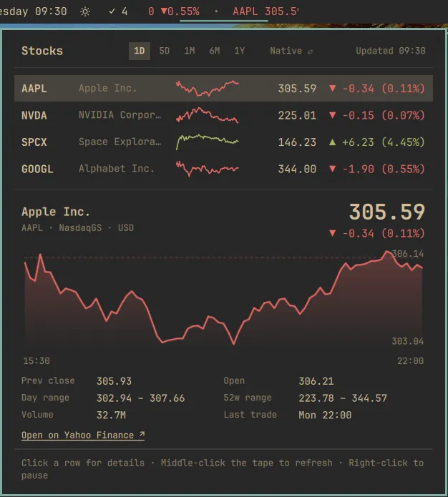Click the green SPCX sparkline chart

[x=208, y=142]
